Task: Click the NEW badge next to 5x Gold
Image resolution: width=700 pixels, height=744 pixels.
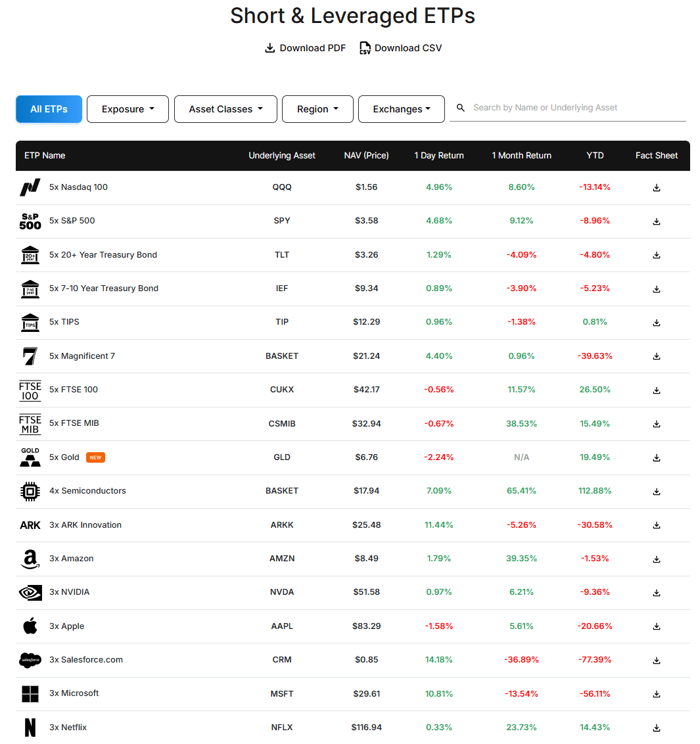Action: 96,457
